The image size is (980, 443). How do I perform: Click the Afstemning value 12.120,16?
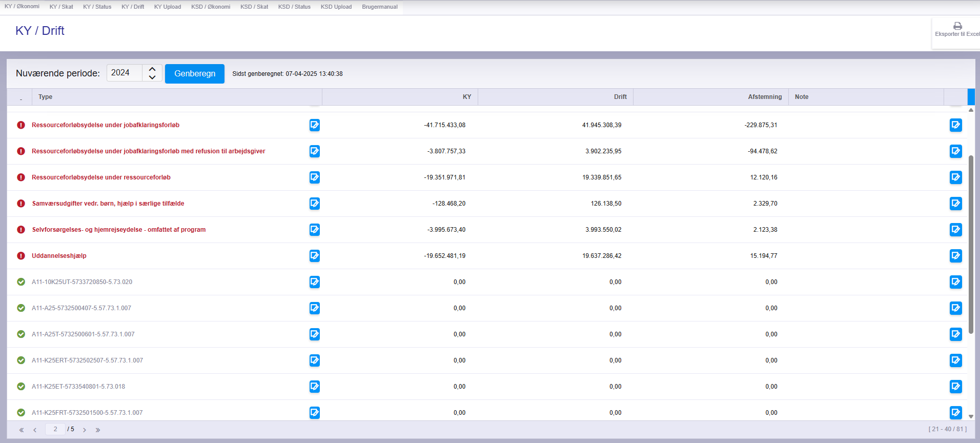coord(764,177)
